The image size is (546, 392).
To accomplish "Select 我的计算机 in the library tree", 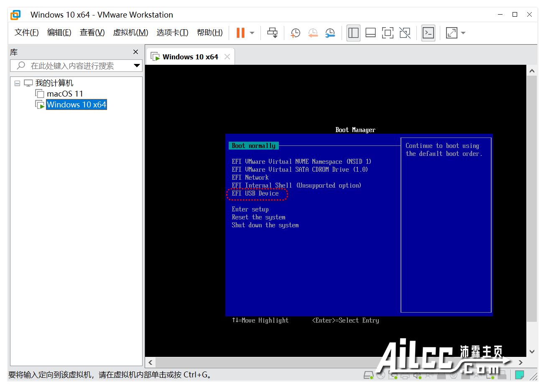I will pos(54,83).
